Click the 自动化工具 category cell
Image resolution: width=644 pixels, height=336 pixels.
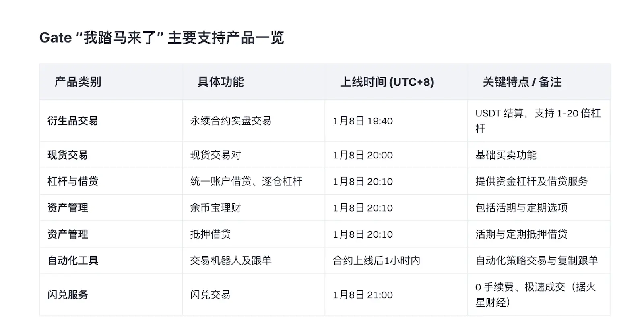tap(73, 261)
